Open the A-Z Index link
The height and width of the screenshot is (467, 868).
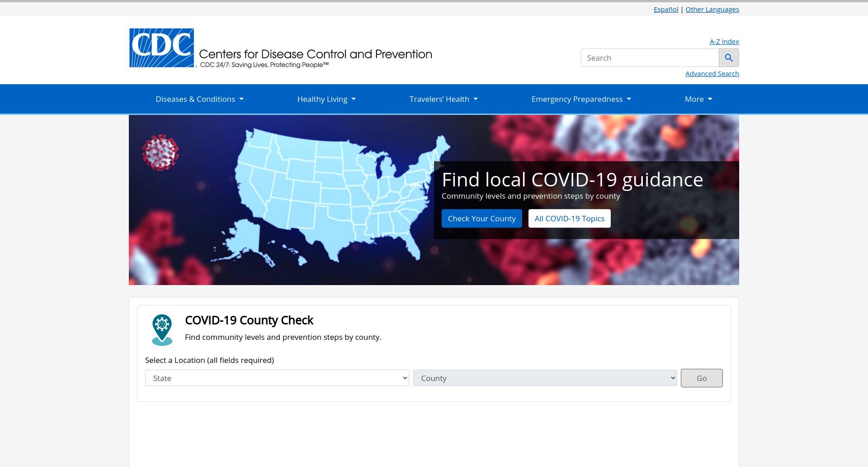[x=724, y=42]
